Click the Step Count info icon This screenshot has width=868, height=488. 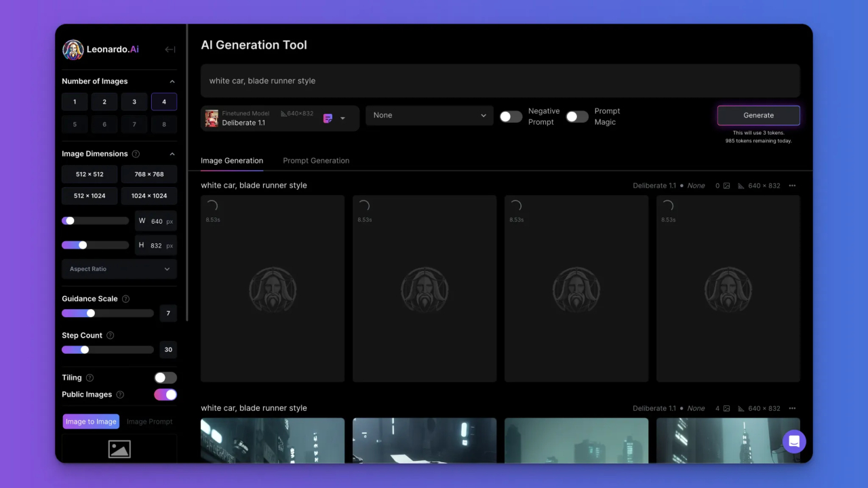pyautogui.click(x=111, y=335)
